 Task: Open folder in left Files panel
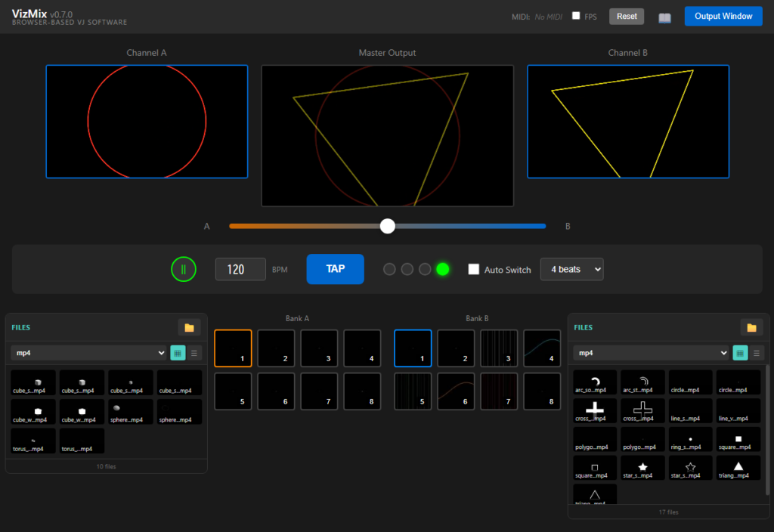pyautogui.click(x=189, y=327)
